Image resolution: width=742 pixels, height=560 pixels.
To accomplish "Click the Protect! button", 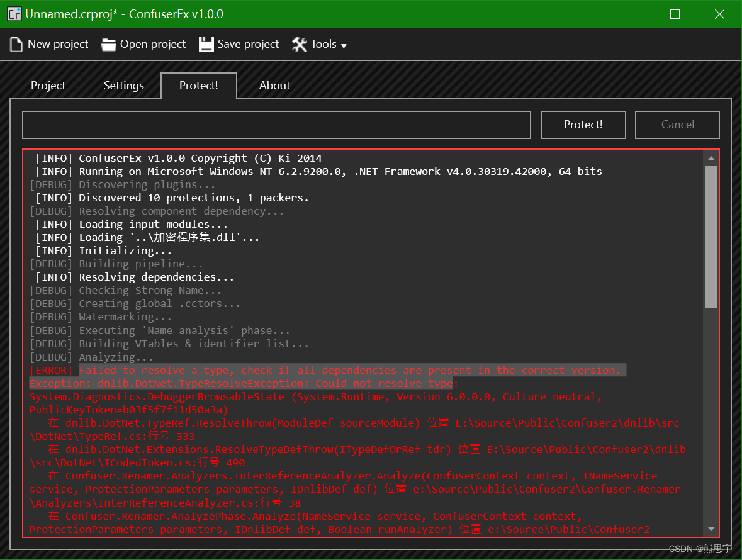I will [x=583, y=125].
